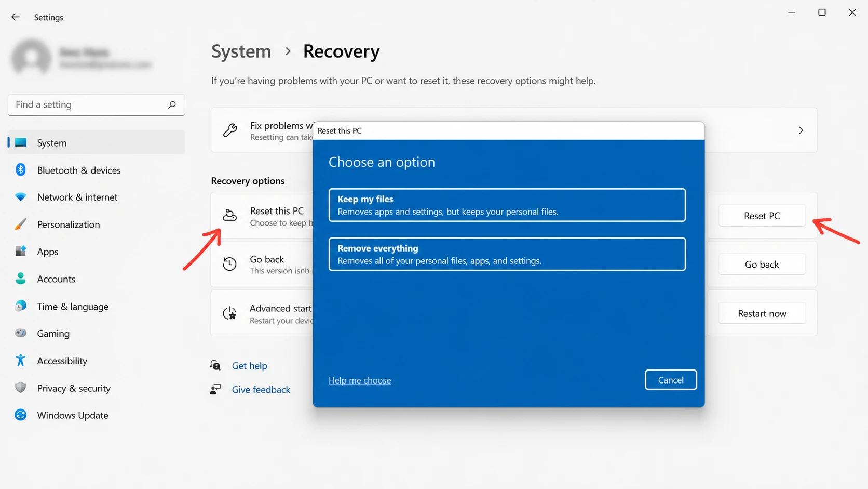Viewport: 868px width, 489px height.
Task: Maximize the Settings window
Action: tap(822, 12)
